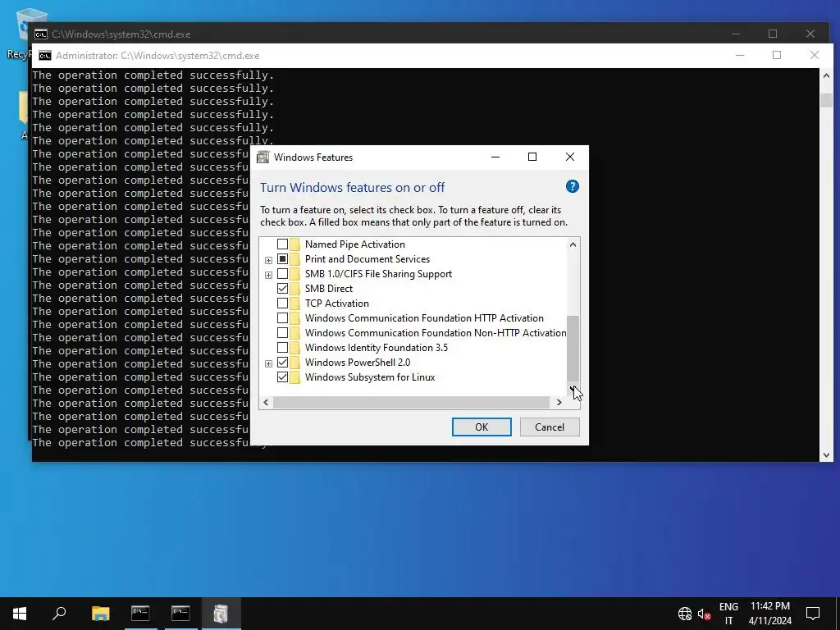Viewport: 840px width, 630px height.
Task: Click the cmd window scrollbar thumb
Action: 826,100
